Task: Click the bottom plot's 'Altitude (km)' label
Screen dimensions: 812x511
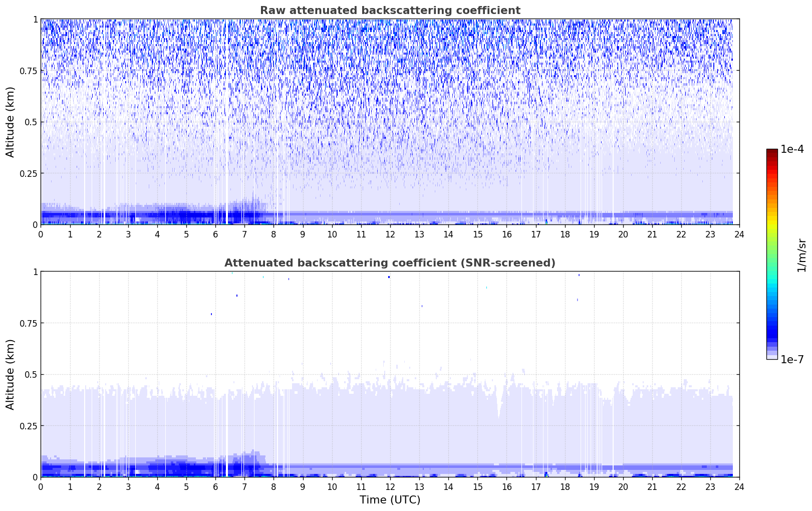Action: click(x=11, y=374)
